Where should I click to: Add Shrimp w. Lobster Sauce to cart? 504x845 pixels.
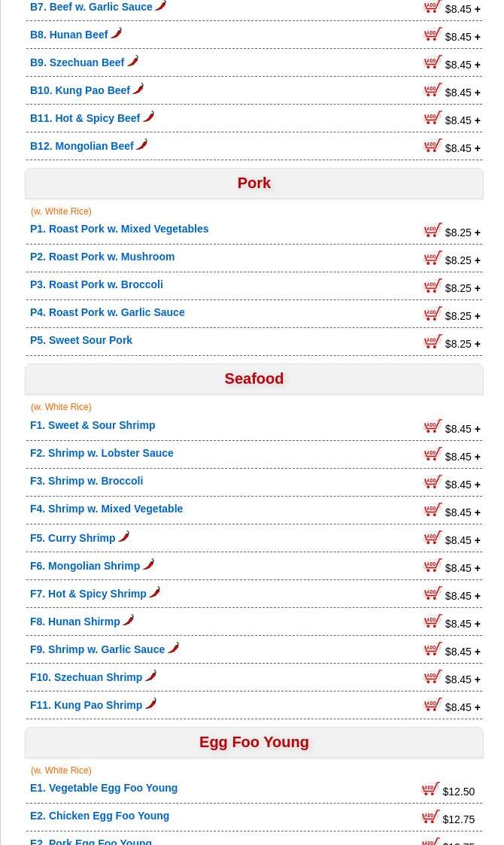[x=433, y=454]
